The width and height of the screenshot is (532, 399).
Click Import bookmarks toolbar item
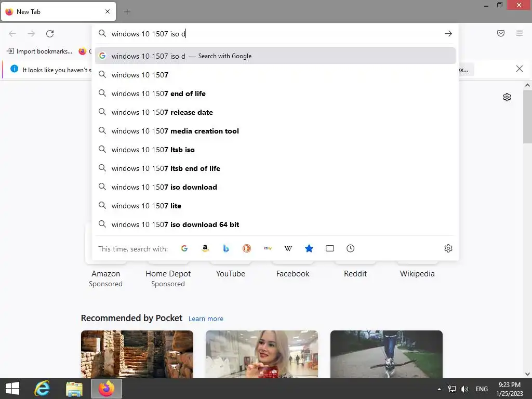[x=39, y=51]
